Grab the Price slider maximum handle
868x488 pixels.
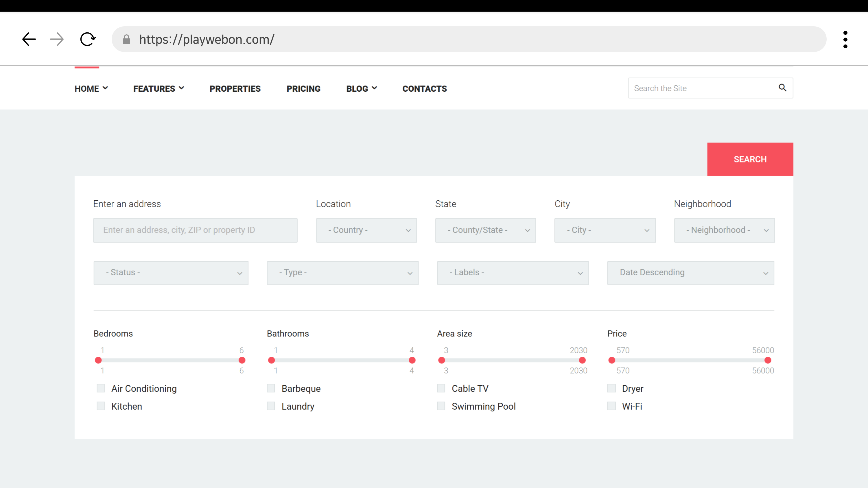point(768,360)
